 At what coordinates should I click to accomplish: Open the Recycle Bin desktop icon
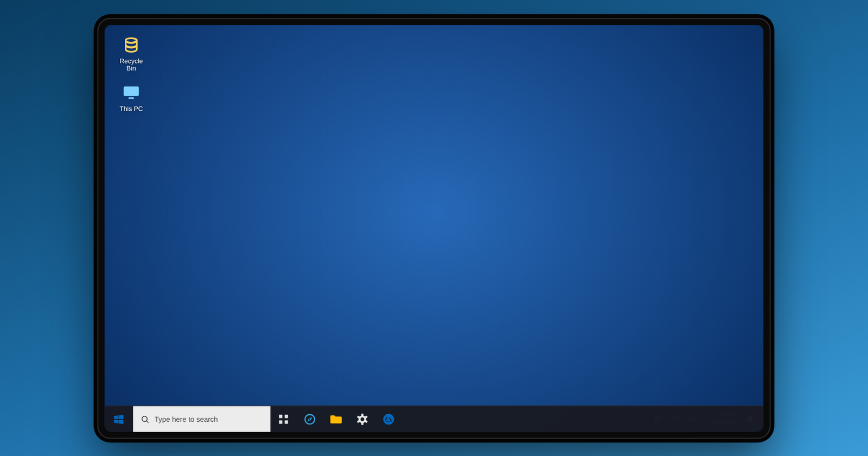pyautogui.click(x=131, y=53)
